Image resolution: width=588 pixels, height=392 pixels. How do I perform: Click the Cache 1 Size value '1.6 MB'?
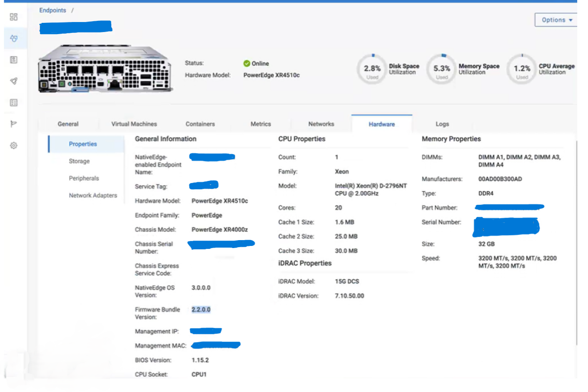pos(345,222)
